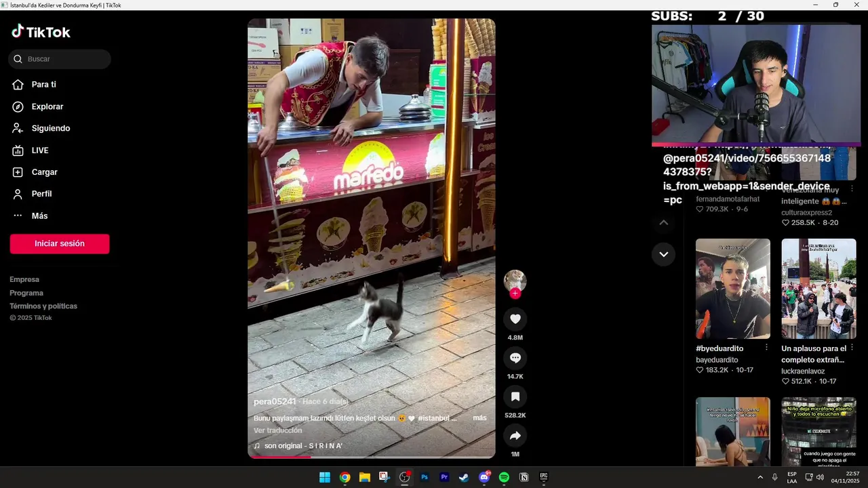Open Steam from taskbar
This screenshot has height=488, width=868.
click(464, 477)
